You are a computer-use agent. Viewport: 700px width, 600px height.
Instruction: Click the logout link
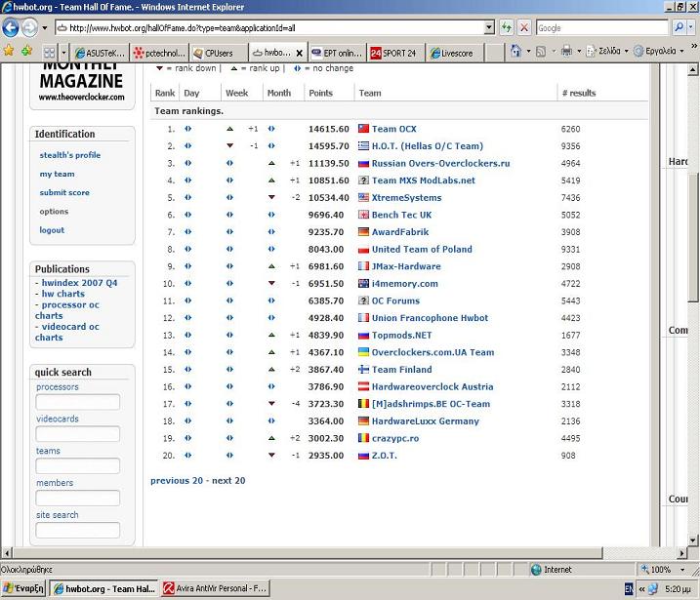(52, 230)
